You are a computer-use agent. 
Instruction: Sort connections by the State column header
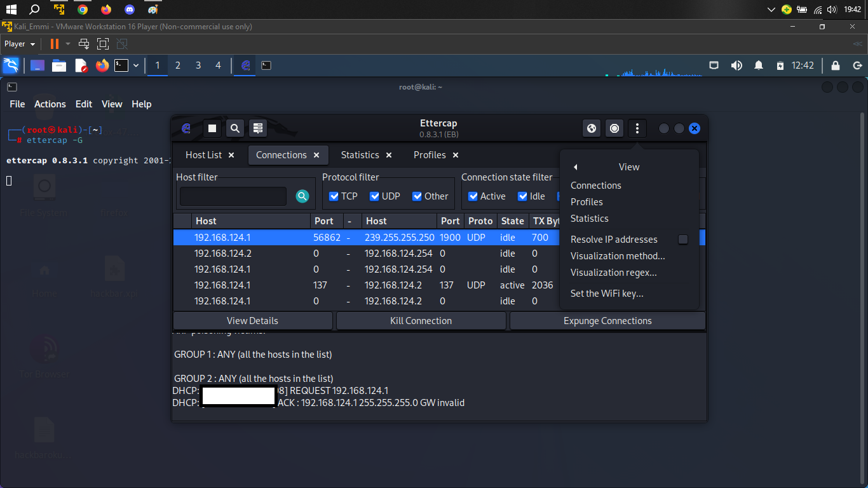(x=512, y=221)
